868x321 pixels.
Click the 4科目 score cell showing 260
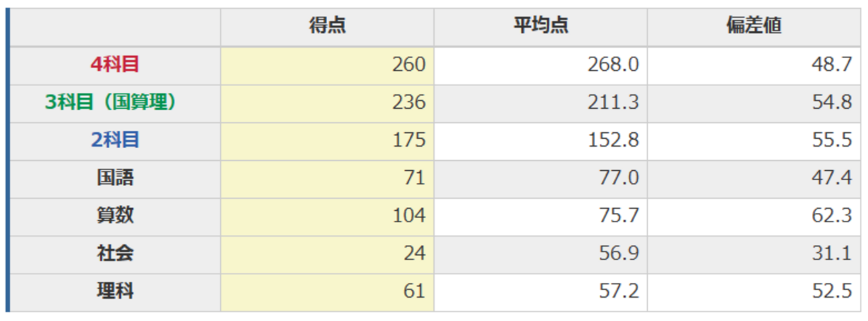[409, 64]
